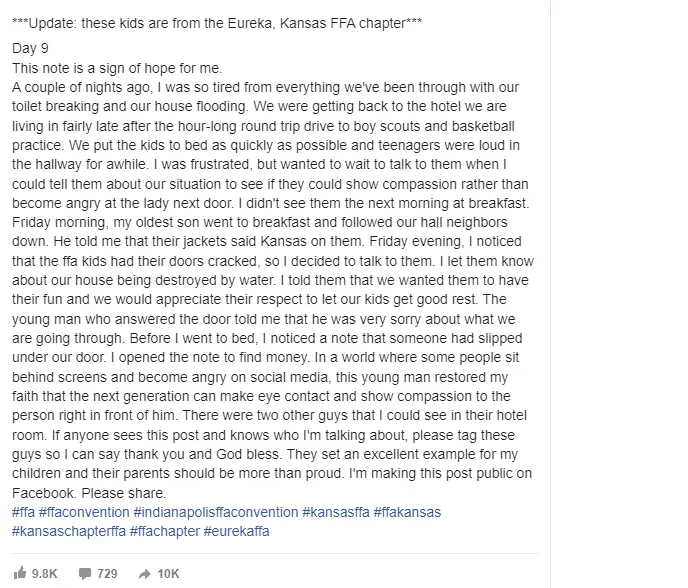
Task: Open the #eurekaffa hashtag link
Action: 236,531
